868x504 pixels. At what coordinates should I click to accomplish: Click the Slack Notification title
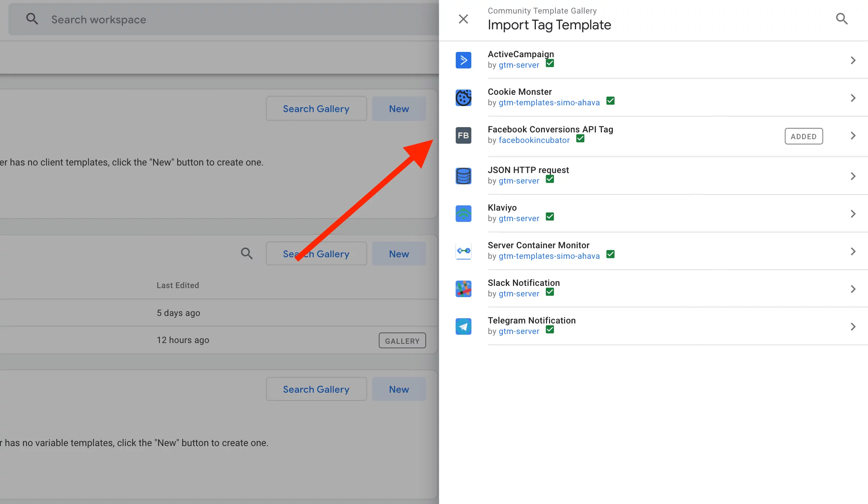524,283
